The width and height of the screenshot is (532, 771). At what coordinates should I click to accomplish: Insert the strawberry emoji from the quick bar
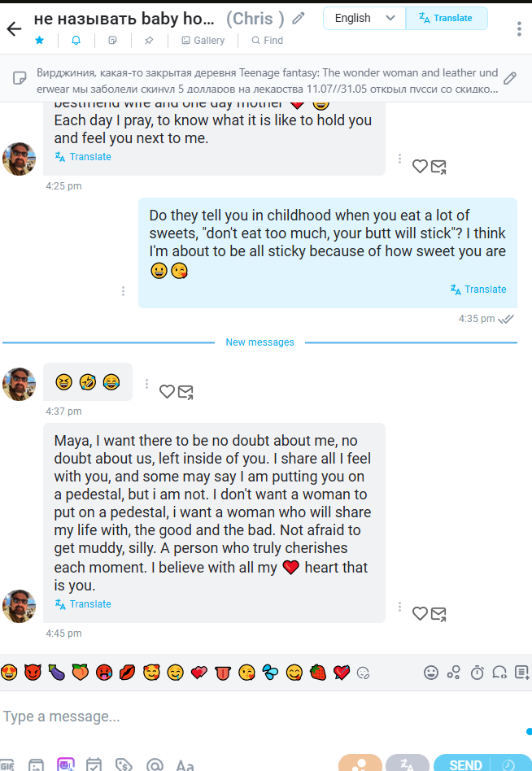point(317,672)
